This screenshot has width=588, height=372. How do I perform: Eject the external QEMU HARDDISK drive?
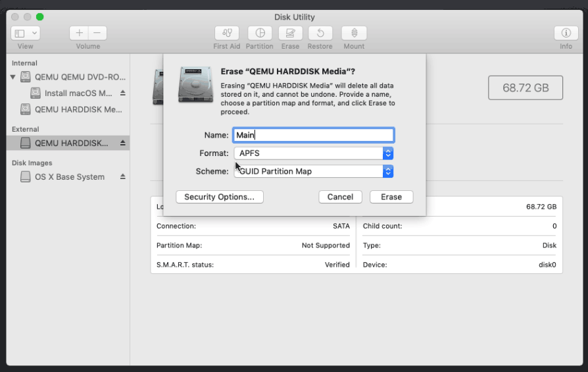pos(122,143)
